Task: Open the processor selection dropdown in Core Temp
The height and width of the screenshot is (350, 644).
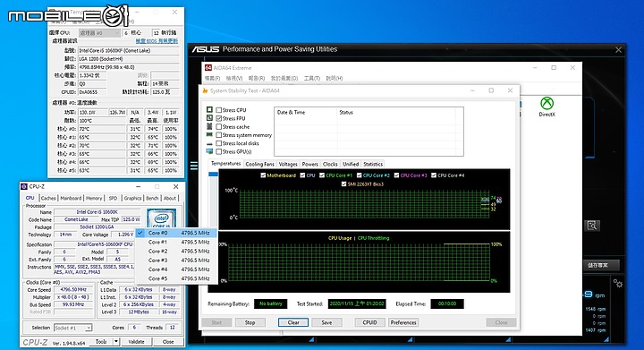Action: 99,32
